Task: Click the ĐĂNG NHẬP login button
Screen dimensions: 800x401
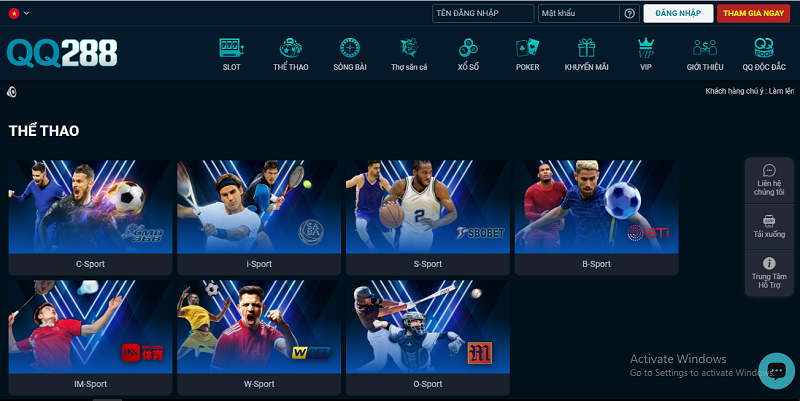Action: point(677,13)
